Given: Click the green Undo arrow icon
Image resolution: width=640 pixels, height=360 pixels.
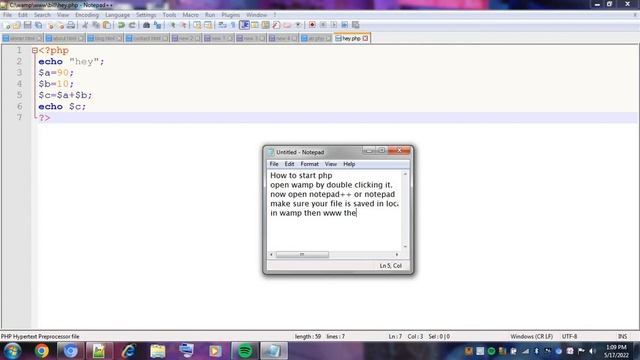Looking at the screenshot, I should point(121,25).
